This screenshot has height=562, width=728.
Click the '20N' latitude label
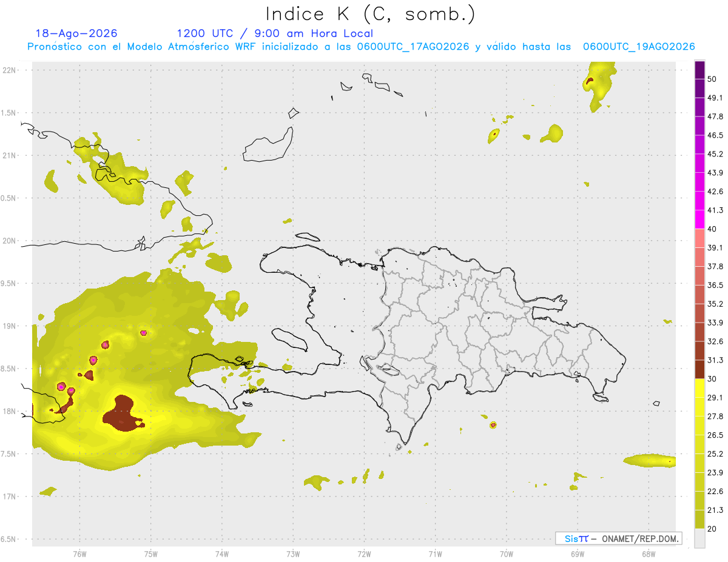click(x=10, y=241)
